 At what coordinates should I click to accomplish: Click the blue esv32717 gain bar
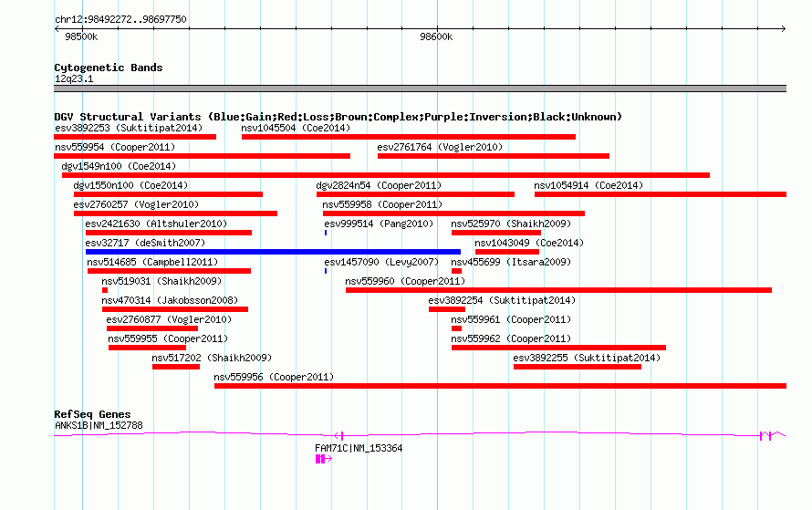tap(273, 252)
